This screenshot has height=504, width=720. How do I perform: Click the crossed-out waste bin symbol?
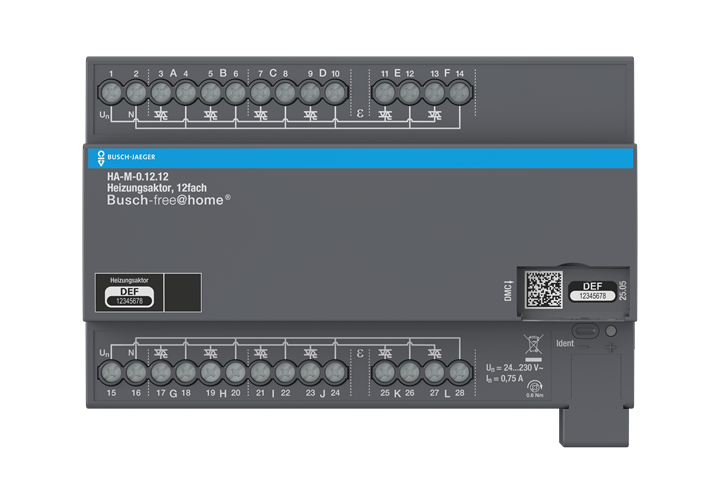pyautogui.click(x=533, y=347)
